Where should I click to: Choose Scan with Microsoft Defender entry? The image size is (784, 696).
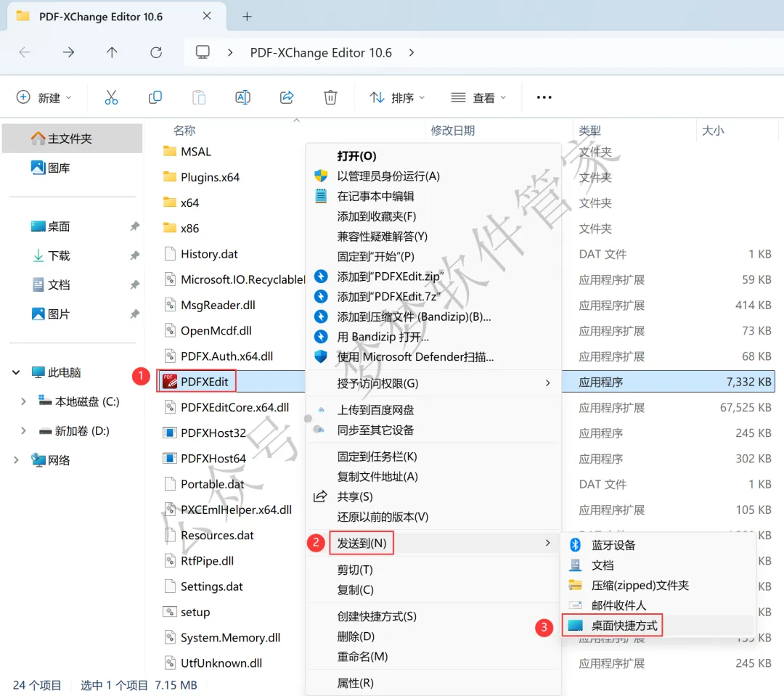(x=433, y=357)
